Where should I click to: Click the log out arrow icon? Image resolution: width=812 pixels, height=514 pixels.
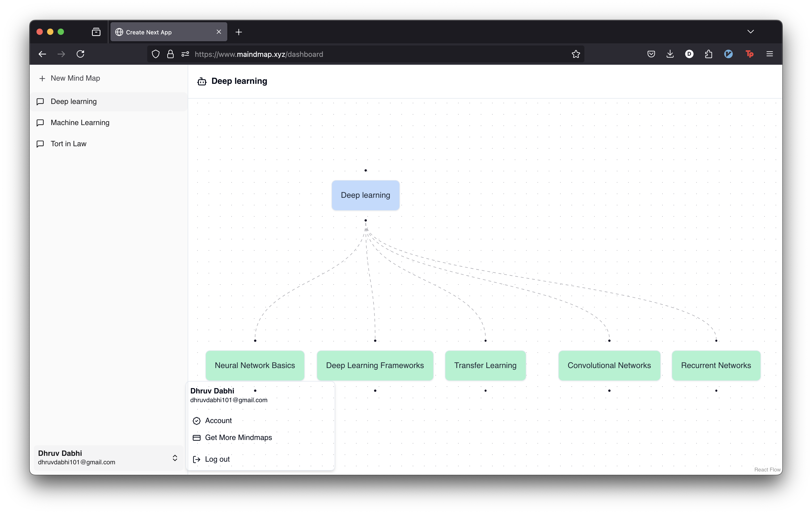pyautogui.click(x=197, y=459)
